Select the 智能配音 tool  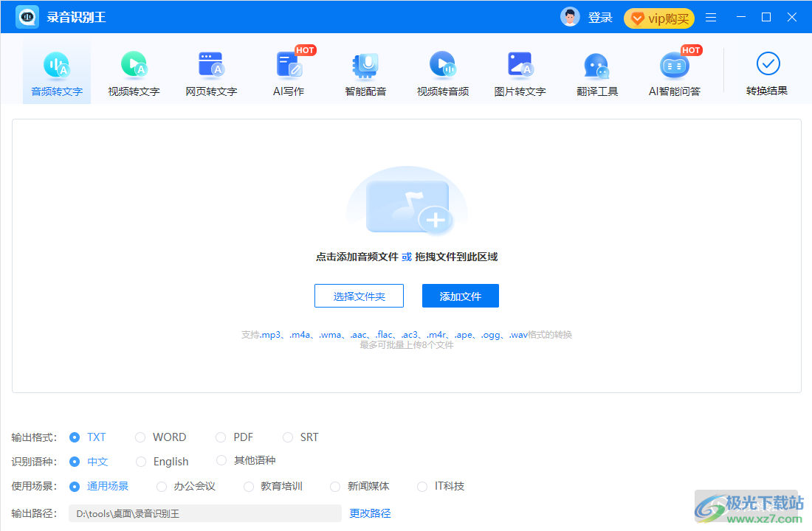click(x=365, y=70)
